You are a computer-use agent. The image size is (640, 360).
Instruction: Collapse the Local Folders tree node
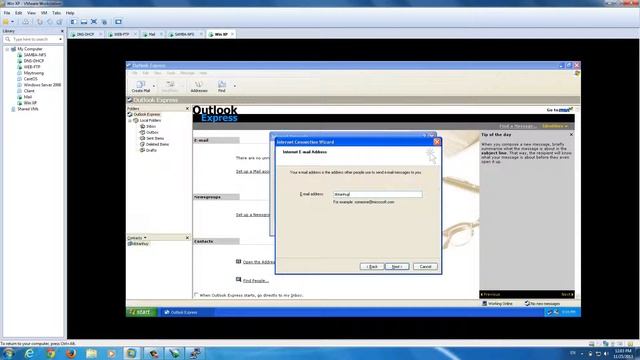pyautogui.click(x=130, y=121)
